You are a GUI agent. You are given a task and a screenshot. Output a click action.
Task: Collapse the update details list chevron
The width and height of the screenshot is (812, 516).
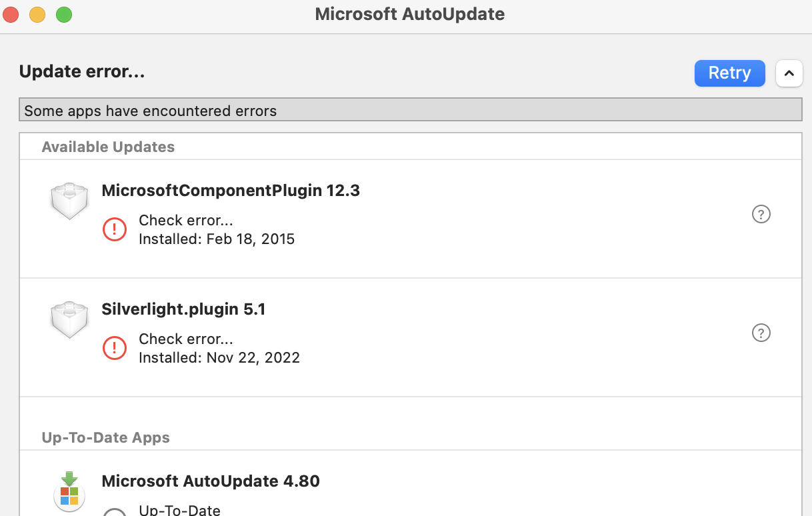pos(789,73)
